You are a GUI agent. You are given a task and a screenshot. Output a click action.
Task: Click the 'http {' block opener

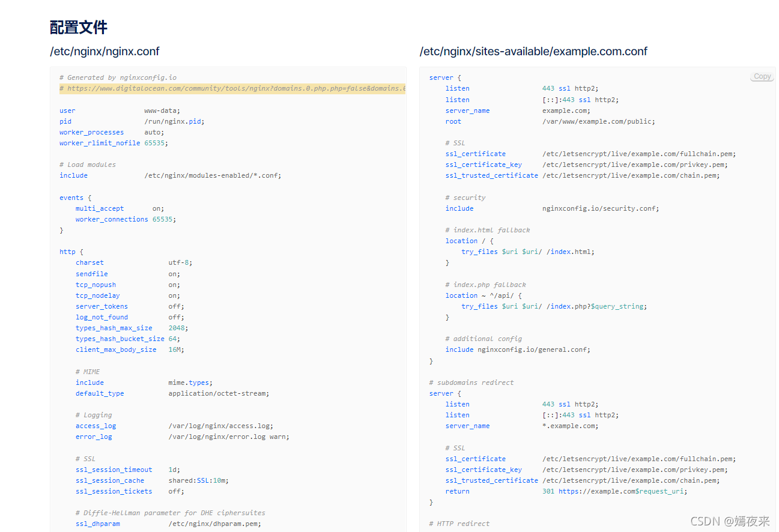[71, 252]
